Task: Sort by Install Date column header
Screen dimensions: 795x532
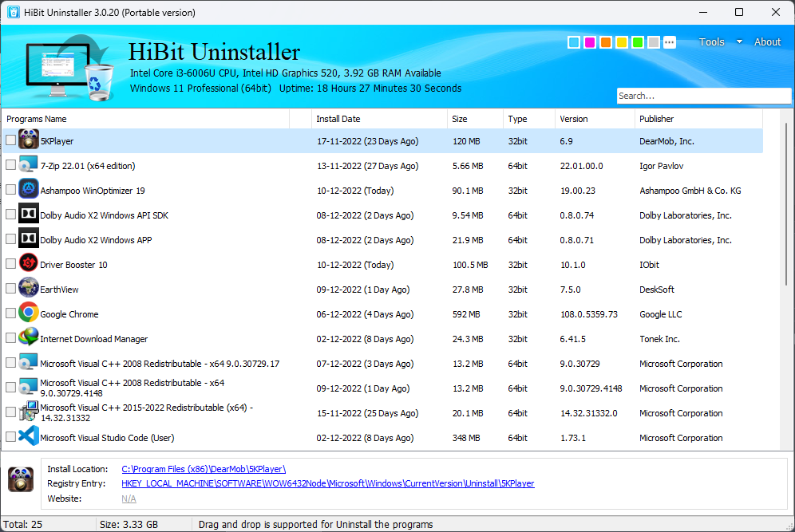Action: pyautogui.click(x=379, y=119)
